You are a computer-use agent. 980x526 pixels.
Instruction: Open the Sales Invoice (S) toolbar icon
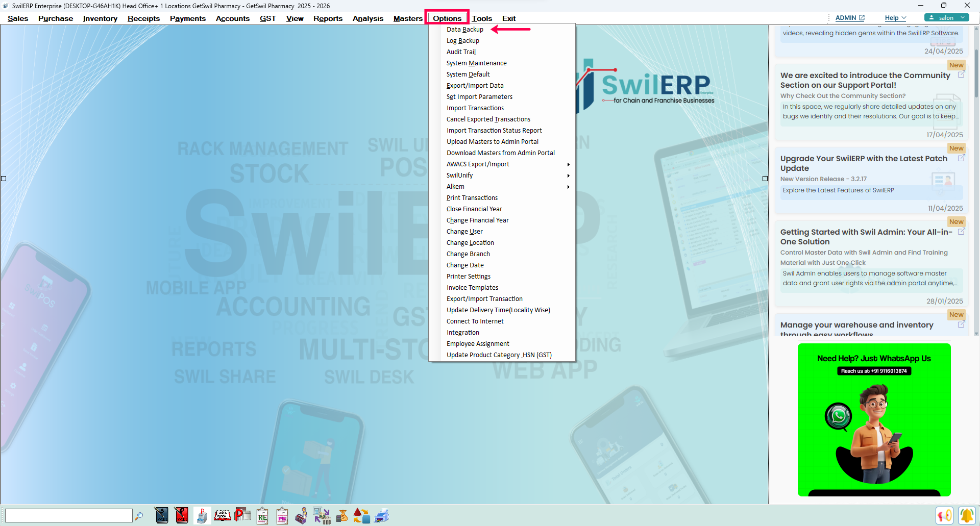point(162,515)
